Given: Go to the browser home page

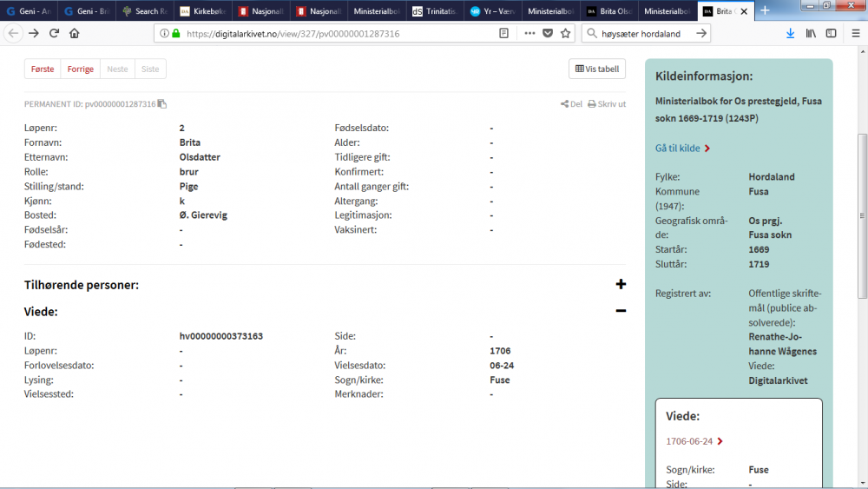Looking at the screenshot, I should click(75, 33).
